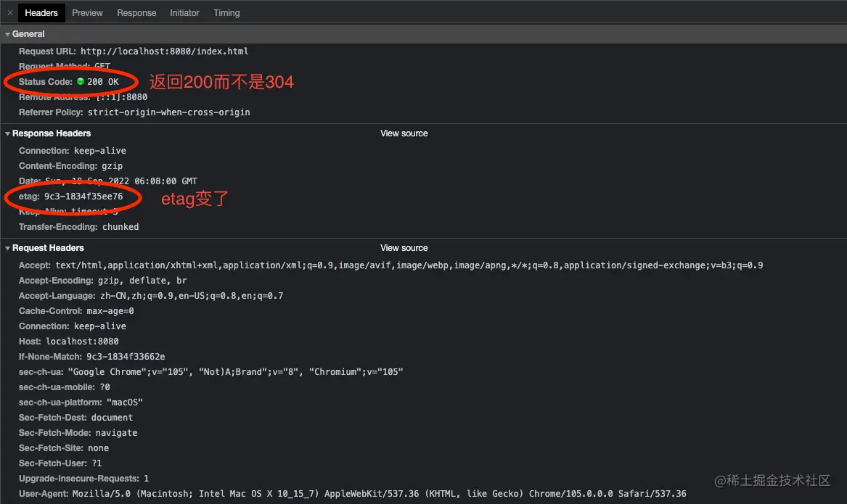This screenshot has width=847, height=504.
Task: Switch to the Initiator tab
Action: click(x=184, y=13)
